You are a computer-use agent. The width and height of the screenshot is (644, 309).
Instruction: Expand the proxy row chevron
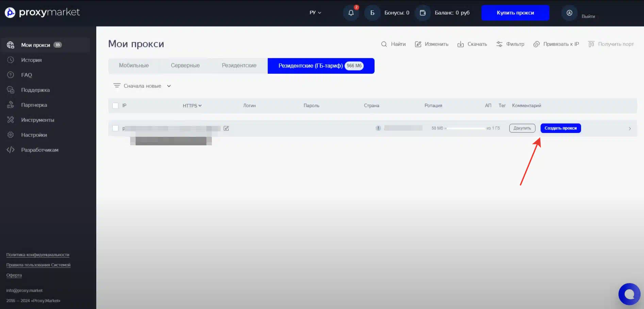(630, 129)
